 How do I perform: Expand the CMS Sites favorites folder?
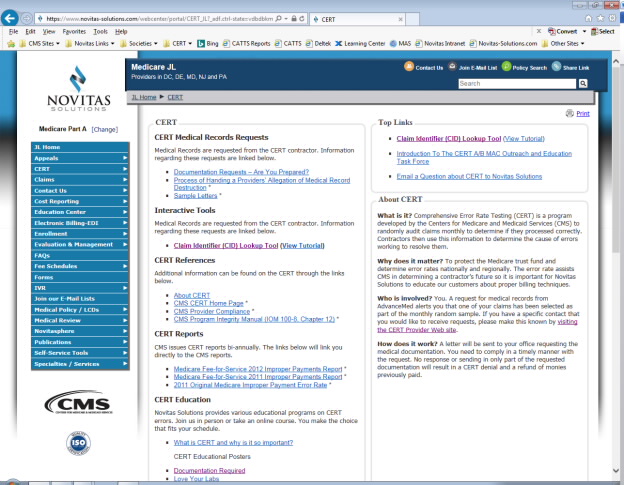(x=40, y=43)
